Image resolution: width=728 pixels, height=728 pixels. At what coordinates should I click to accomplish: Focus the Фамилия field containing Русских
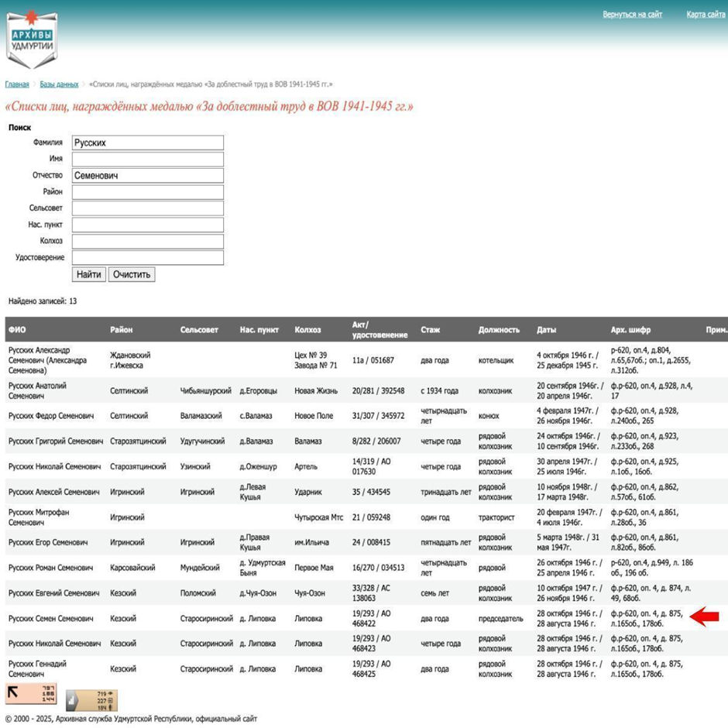(x=147, y=143)
